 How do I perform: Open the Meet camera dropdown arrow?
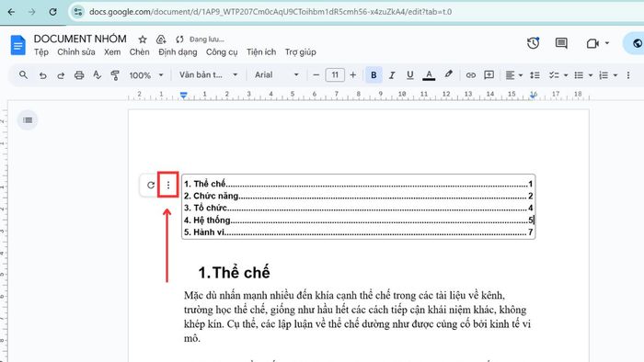(x=606, y=43)
